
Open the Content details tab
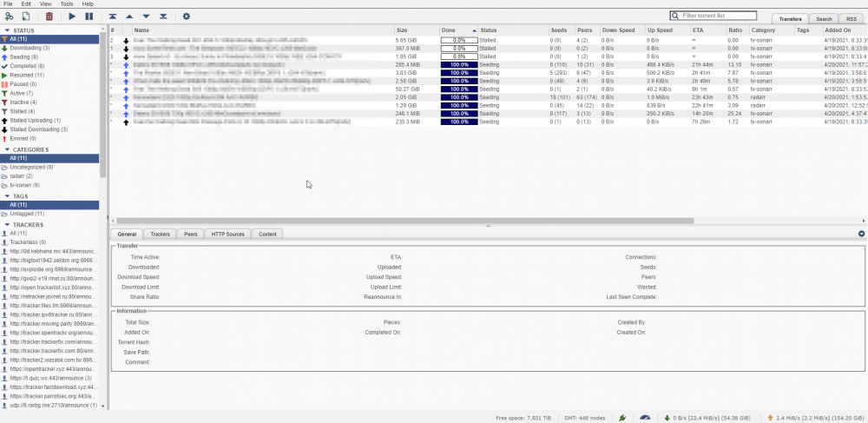[267, 235]
